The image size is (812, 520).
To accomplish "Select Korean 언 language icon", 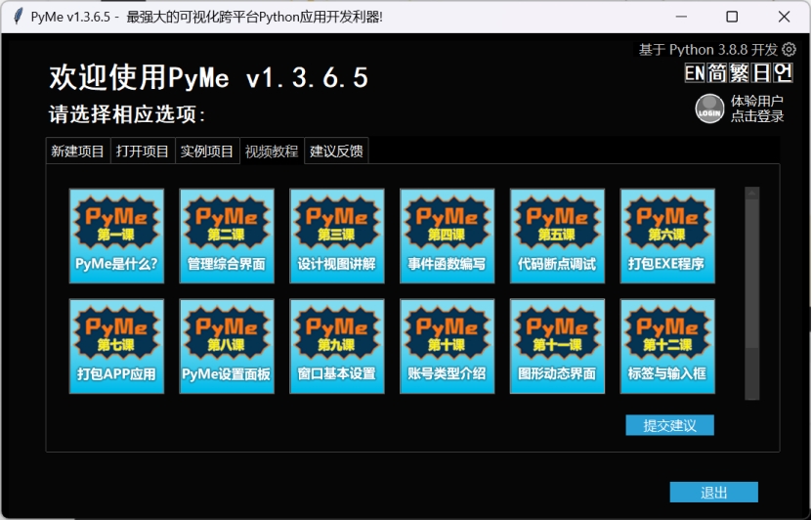I will click(783, 73).
